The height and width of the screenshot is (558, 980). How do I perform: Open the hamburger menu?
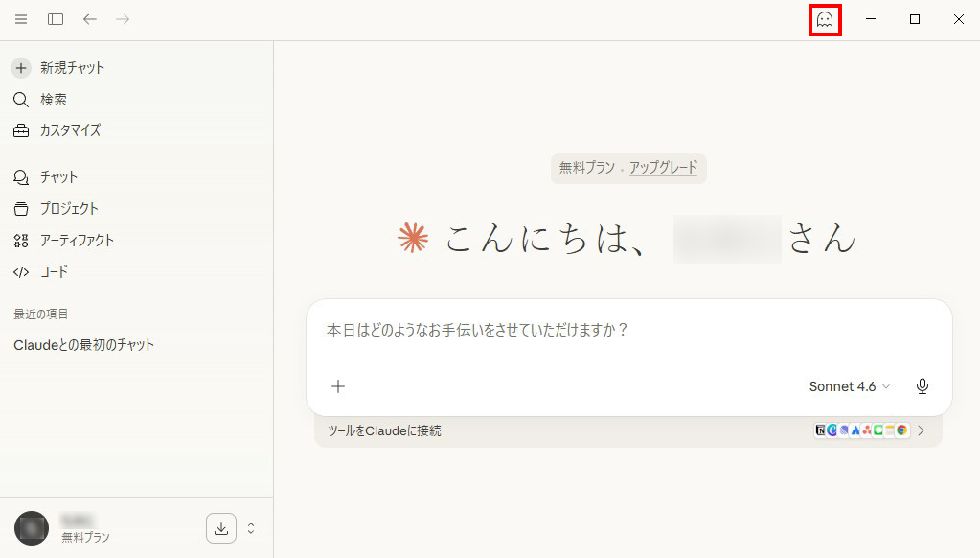20,18
